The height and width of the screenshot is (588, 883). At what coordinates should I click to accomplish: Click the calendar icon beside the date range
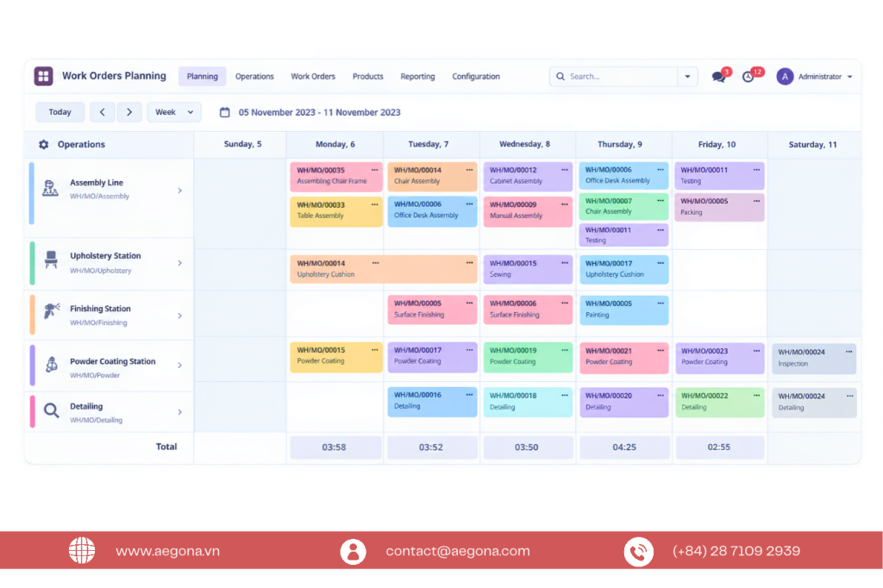tap(225, 112)
